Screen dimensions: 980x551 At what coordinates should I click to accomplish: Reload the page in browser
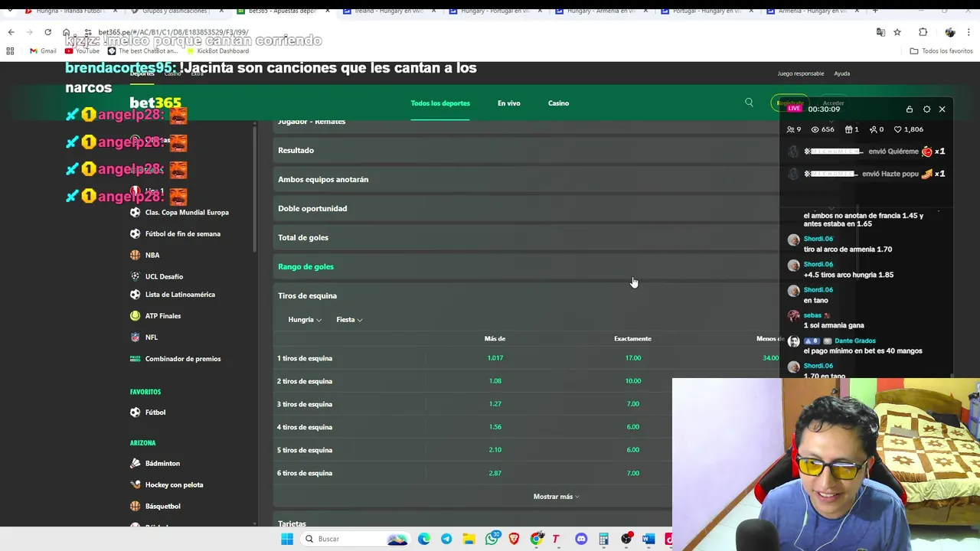click(47, 32)
